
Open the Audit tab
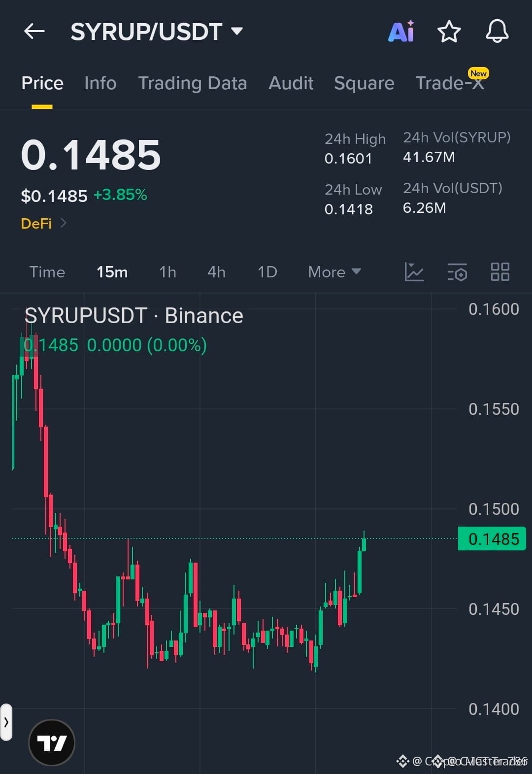click(291, 83)
